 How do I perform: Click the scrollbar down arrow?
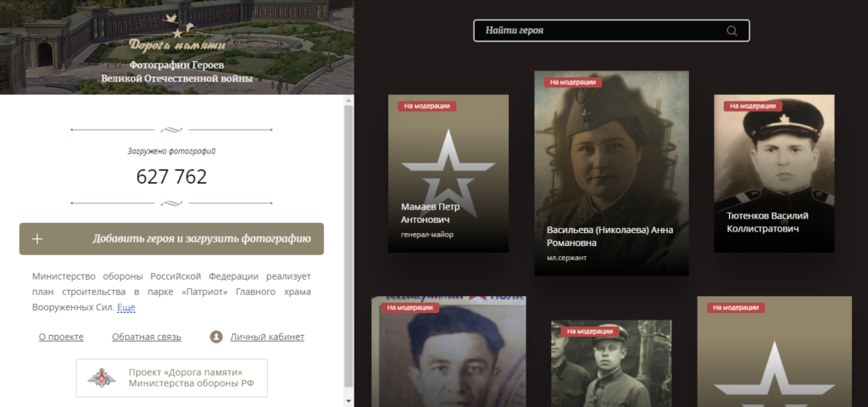click(348, 401)
